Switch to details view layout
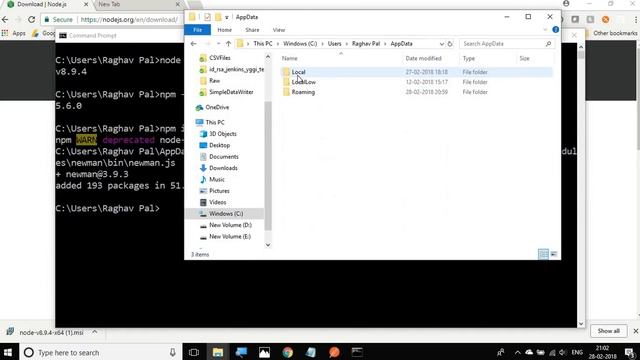The image size is (640, 360). tap(543, 254)
